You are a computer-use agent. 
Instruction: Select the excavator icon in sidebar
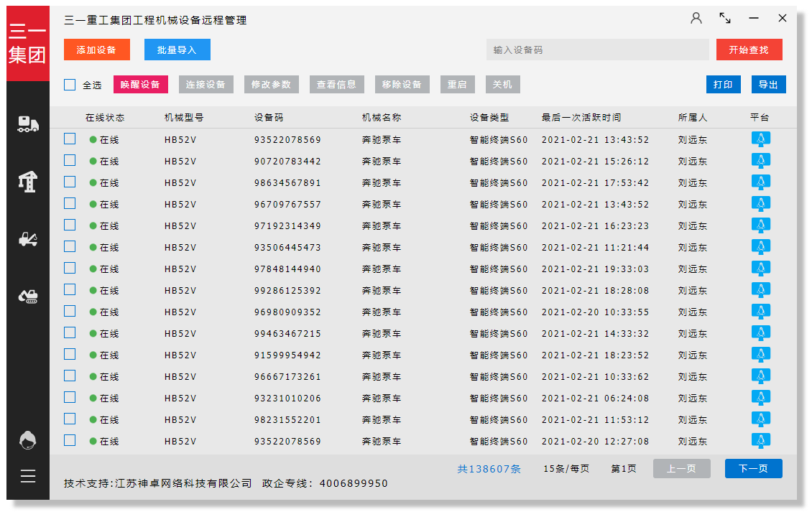28,296
